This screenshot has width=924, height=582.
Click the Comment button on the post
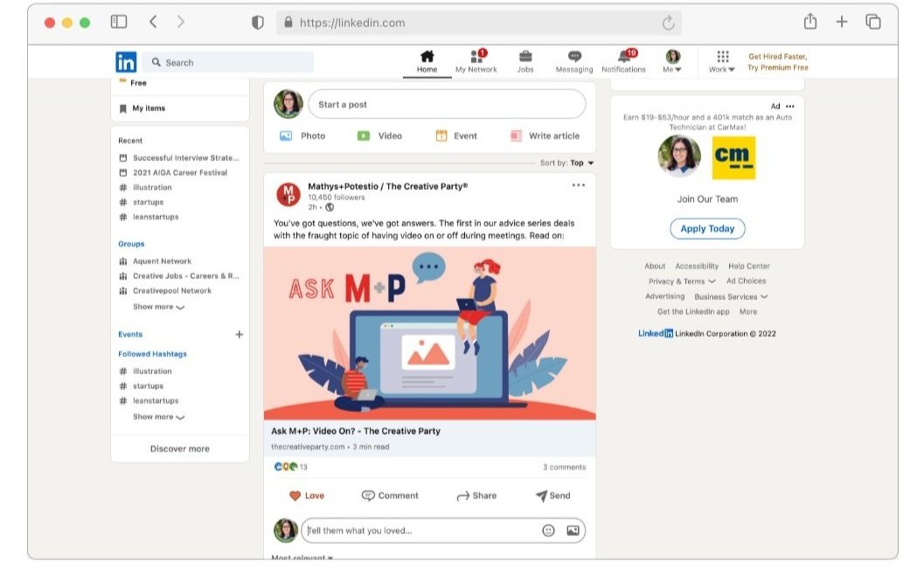pyautogui.click(x=390, y=496)
